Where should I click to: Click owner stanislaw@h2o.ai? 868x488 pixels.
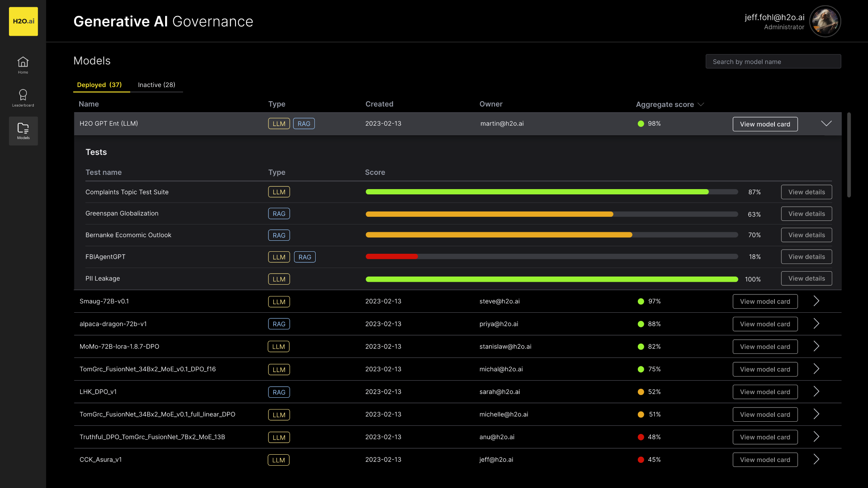click(x=505, y=346)
